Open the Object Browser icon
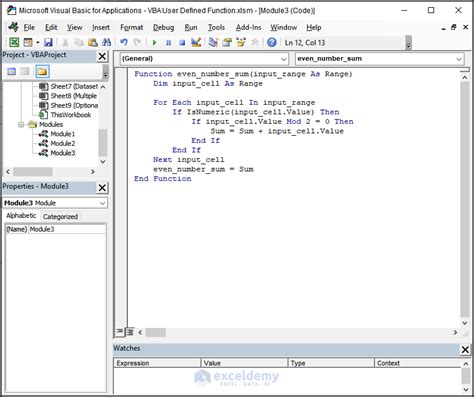Viewport: 474px width, 397px height. point(241,42)
